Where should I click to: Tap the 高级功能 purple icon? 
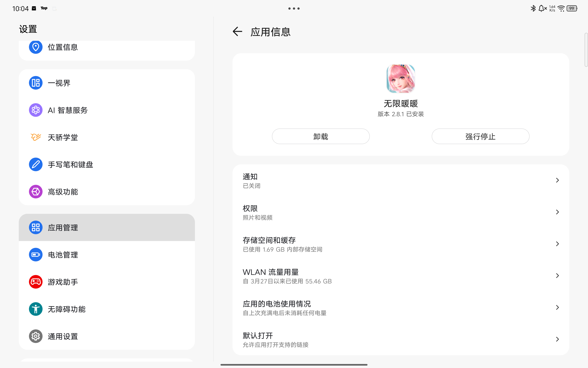(x=36, y=192)
